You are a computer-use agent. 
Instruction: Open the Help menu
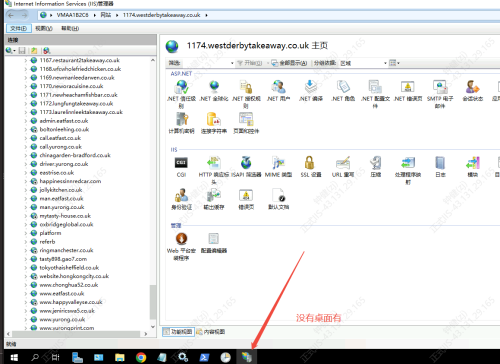(x=70, y=28)
